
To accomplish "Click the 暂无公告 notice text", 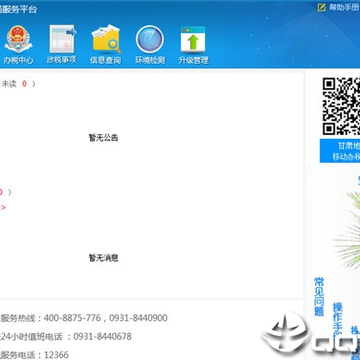I will (103, 138).
